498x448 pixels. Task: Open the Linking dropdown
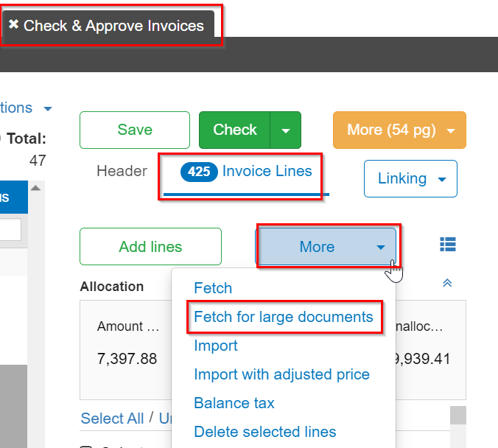410,178
